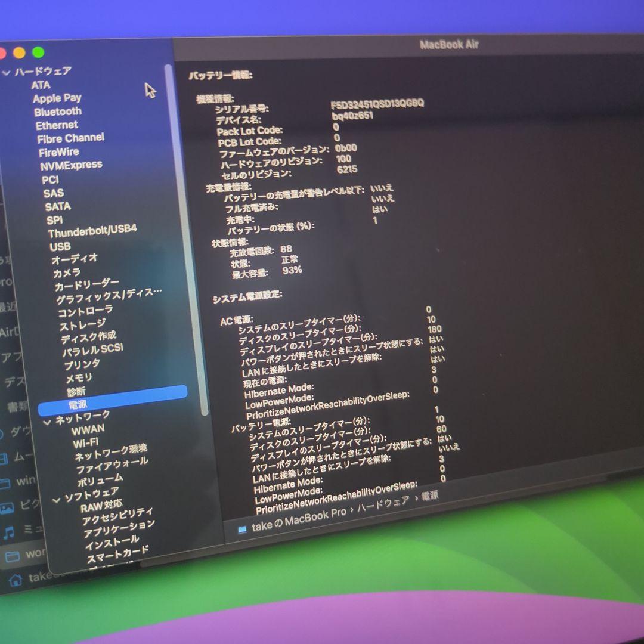Collapse the ネットワーク section

pos(47,422)
